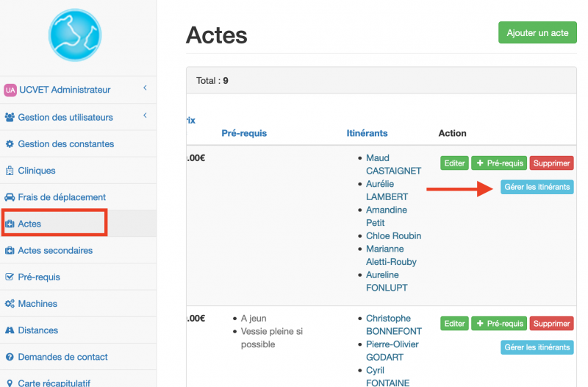Click Supprimer on the second acte row
This screenshot has height=387, width=588.
click(551, 324)
